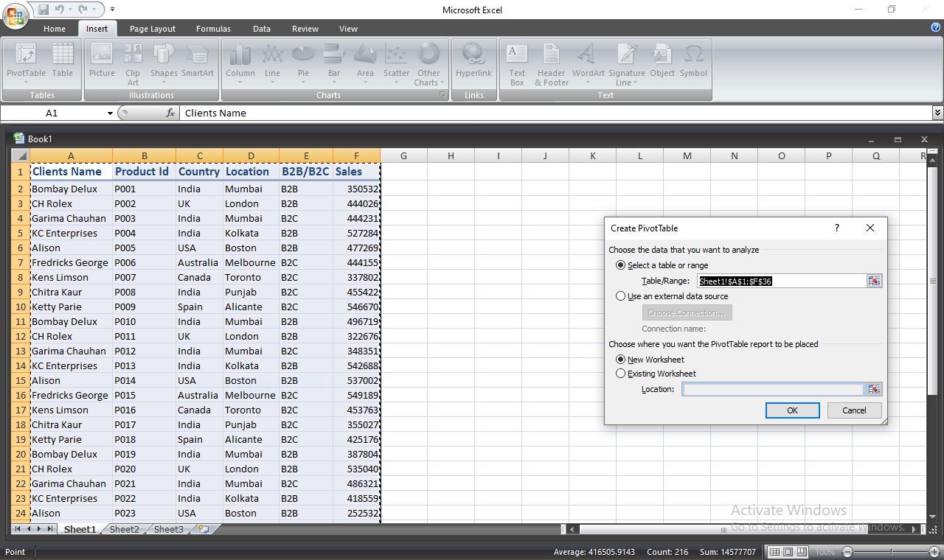This screenshot has width=944, height=560.
Task: Open the PivotTable tool in Tables group
Action: point(26,63)
